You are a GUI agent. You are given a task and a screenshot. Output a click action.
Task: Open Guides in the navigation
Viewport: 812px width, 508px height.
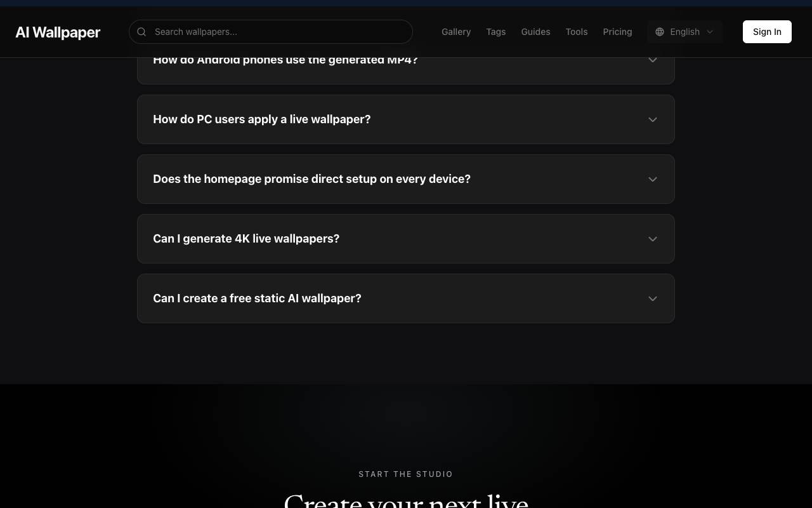pyautogui.click(x=535, y=32)
